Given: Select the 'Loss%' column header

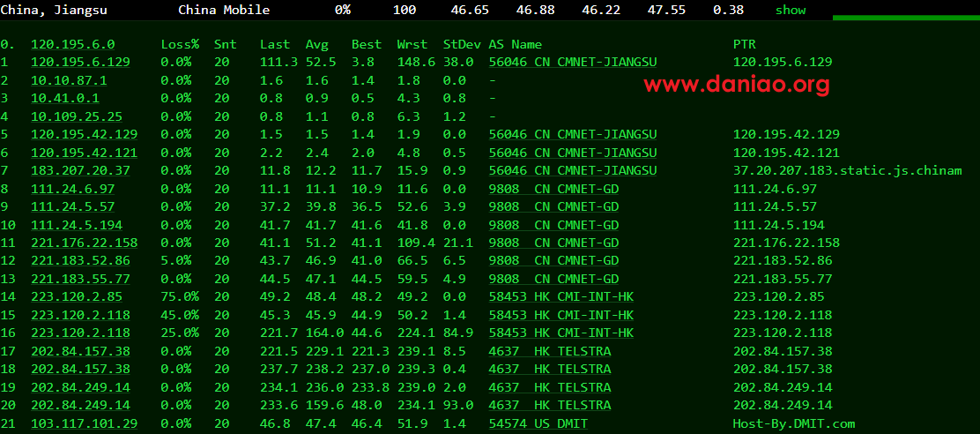Looking at the screenshot, I should tap(180, 44).
